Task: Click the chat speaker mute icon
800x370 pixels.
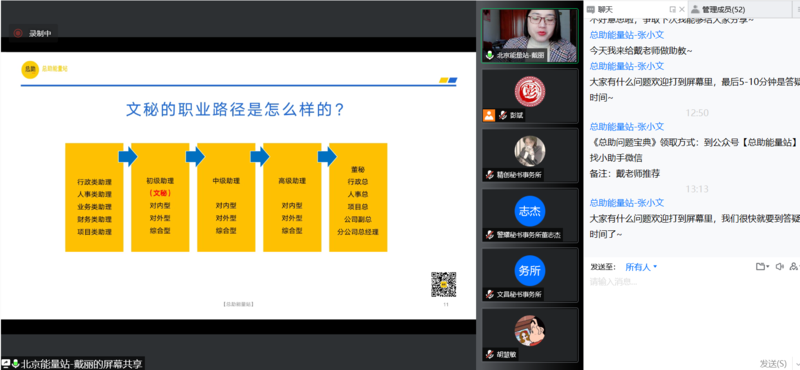Action: [779, 266]
